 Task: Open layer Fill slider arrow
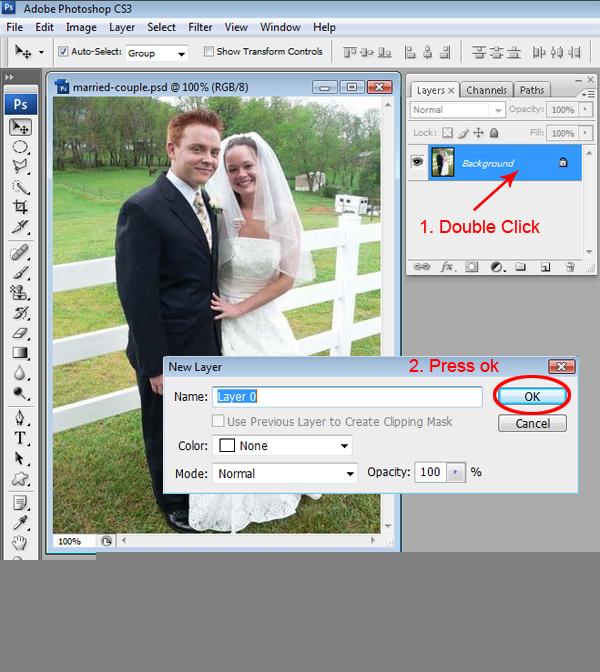click(585, 133)
